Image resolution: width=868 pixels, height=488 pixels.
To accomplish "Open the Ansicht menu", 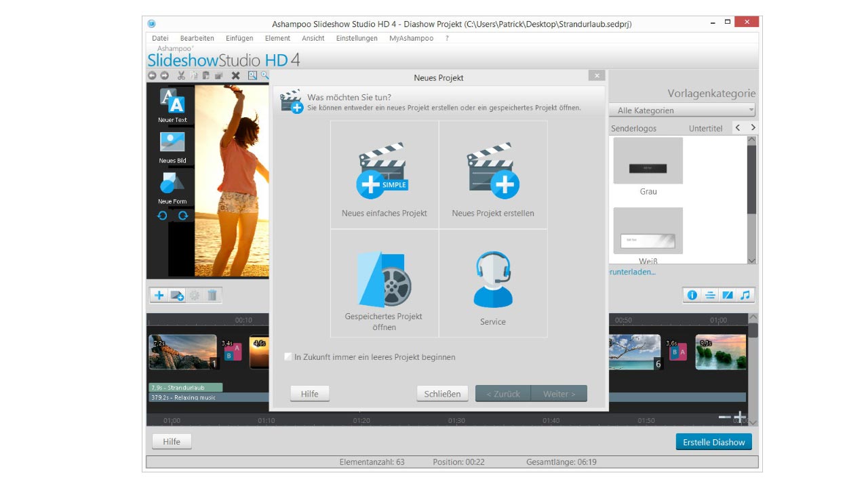I will [313, 38].
